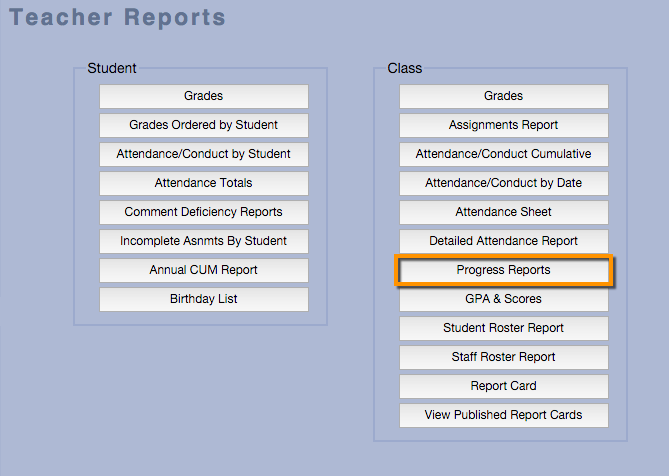Screen dimensions: 669x476
Task: Click Grades Ordered by Student button
Action: tap(203, 125)
